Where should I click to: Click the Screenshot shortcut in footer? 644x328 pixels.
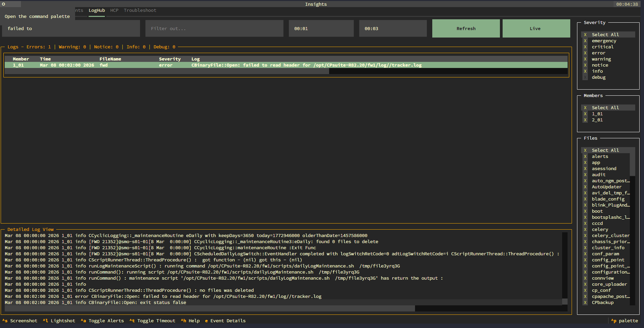click(20, 321)
